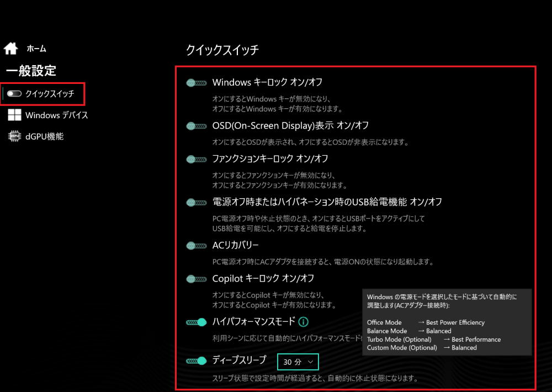Toggle Copilot キーロック switch
Screen dimensions: 552x392
pos(196,279)
